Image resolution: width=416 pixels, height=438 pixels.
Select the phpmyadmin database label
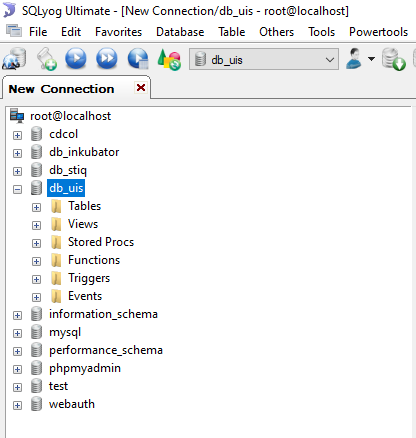(x=85, y=368)
